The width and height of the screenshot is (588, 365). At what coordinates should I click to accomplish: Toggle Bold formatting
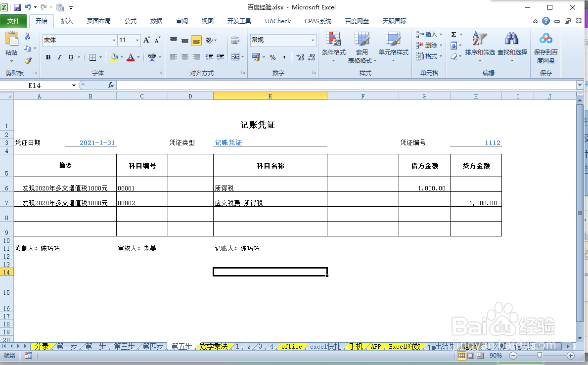[x=48, y=57]
